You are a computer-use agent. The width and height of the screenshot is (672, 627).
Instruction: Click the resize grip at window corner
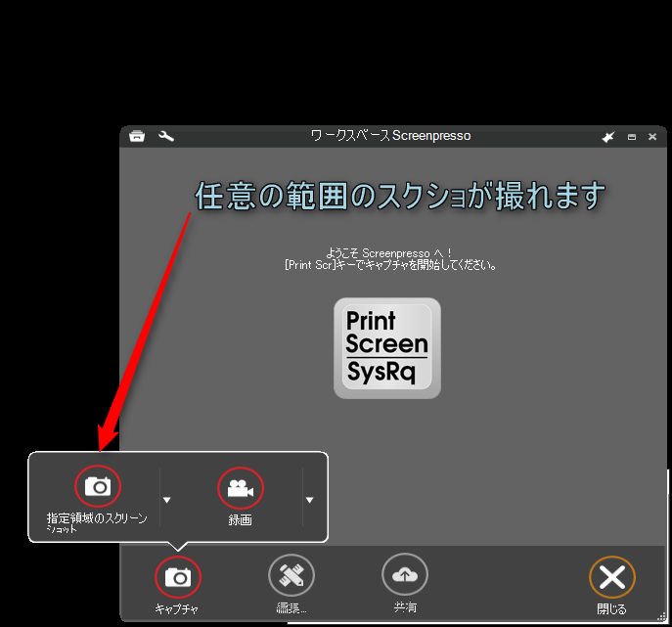coord(661,616)
